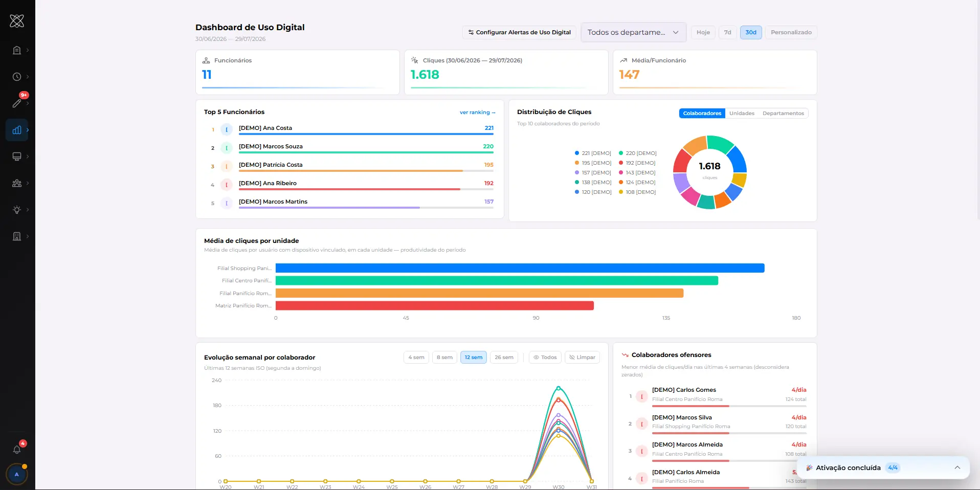Click Marcos Almeida's avatar in ofensores list

click(x=642, y=451)
